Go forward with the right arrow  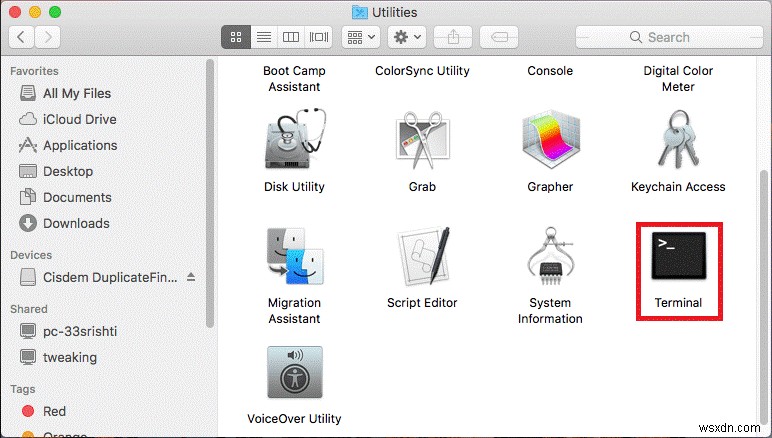(48, 37)
